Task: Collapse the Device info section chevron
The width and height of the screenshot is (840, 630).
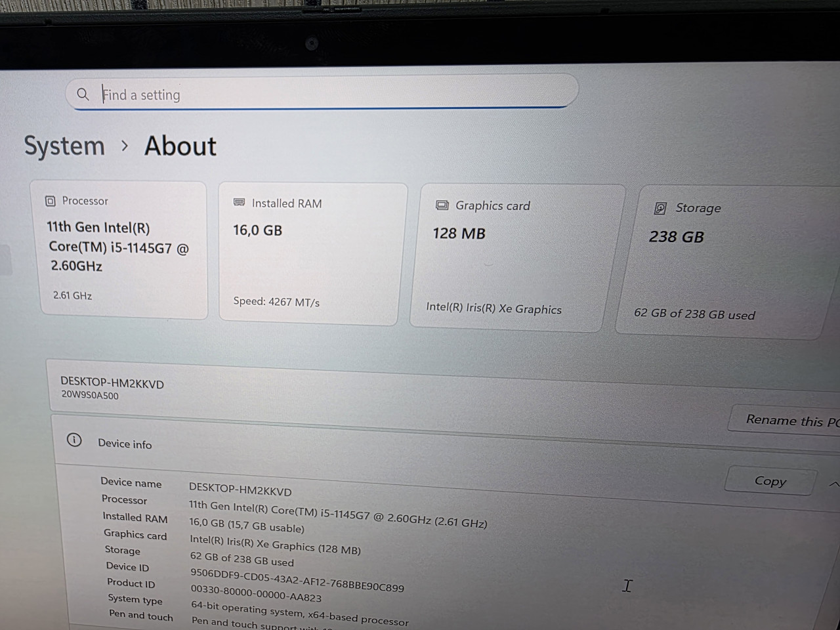Action: pyautogui.click(x=833, y=484)
